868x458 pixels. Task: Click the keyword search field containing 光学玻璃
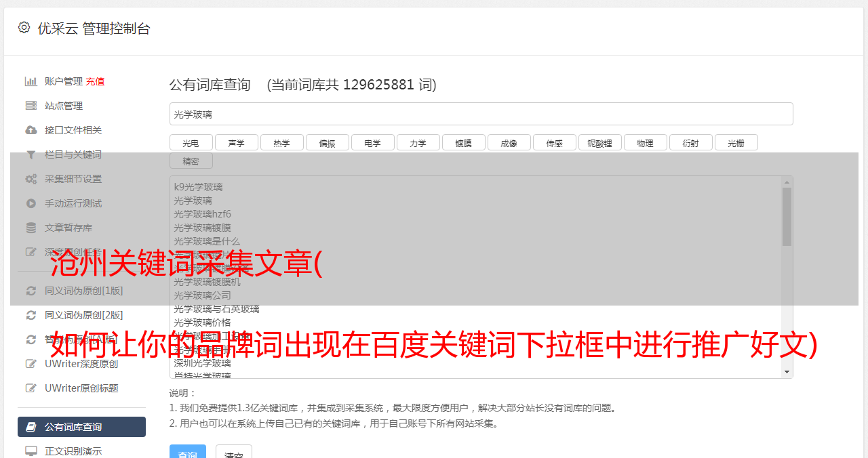coord(481,114)
